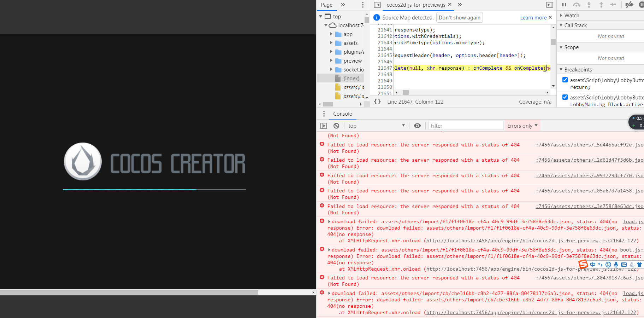The width and height of the screenshot is (644, 318).
Task: Click the code editor horizontal scrollbar thumb
Action: (x=406, y=92)
